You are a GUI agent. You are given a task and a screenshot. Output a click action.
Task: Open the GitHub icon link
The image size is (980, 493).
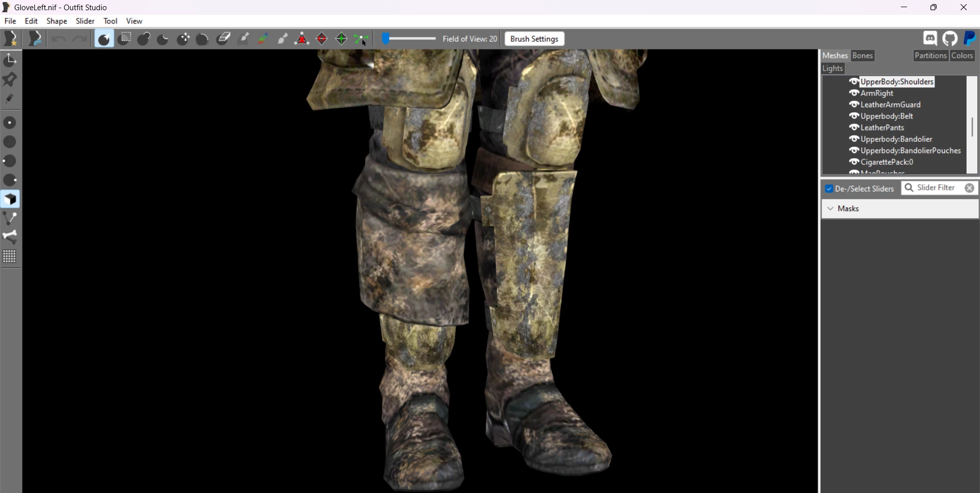(950, 39)
